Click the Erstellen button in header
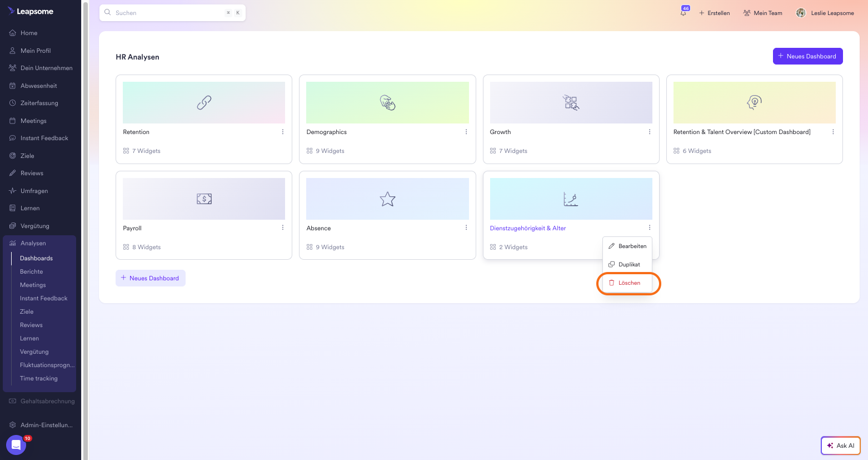Viewport: 868px width, 460px height. (x=715, y=13)
